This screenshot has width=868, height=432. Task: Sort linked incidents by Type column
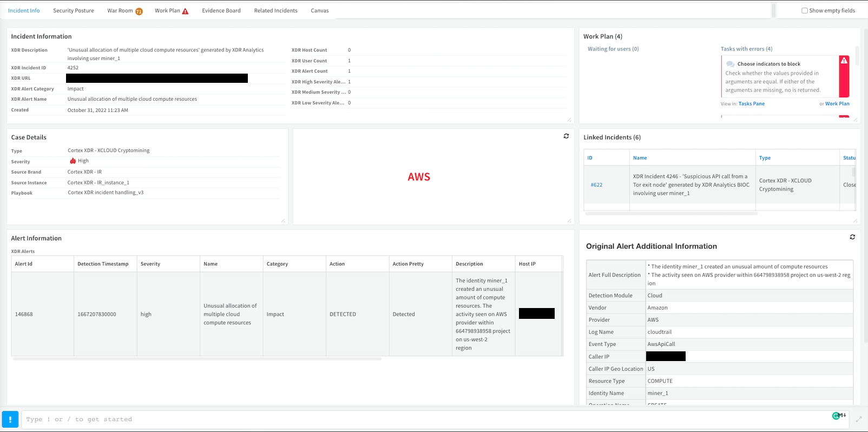pyautogui.click(x=765, y=158)
